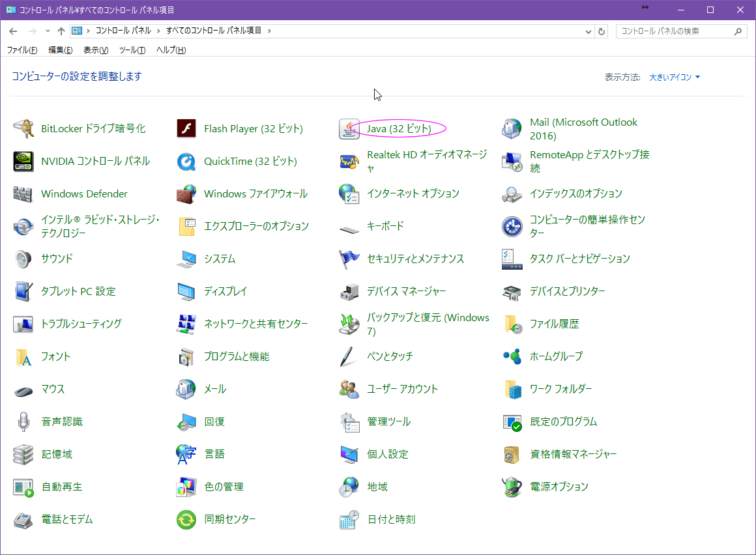This screenshot has height=555, width=756.
Task: Open the 電源オプション battery icon
Action: click(x=512, y=487)
